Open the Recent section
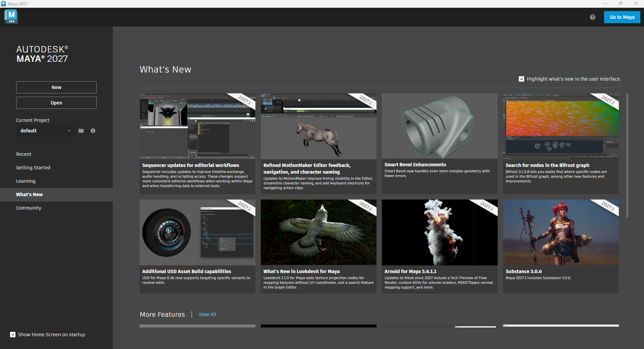 tap(23, 154)
